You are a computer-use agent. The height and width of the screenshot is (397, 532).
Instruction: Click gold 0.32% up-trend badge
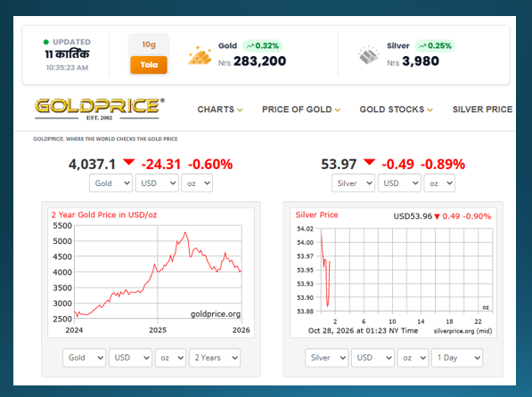tap(263, 45)
